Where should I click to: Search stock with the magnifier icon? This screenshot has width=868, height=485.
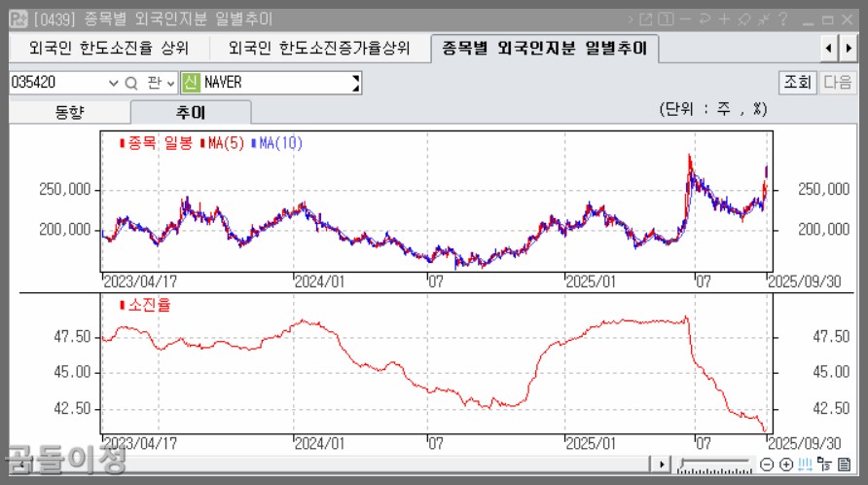coord(131,83)
